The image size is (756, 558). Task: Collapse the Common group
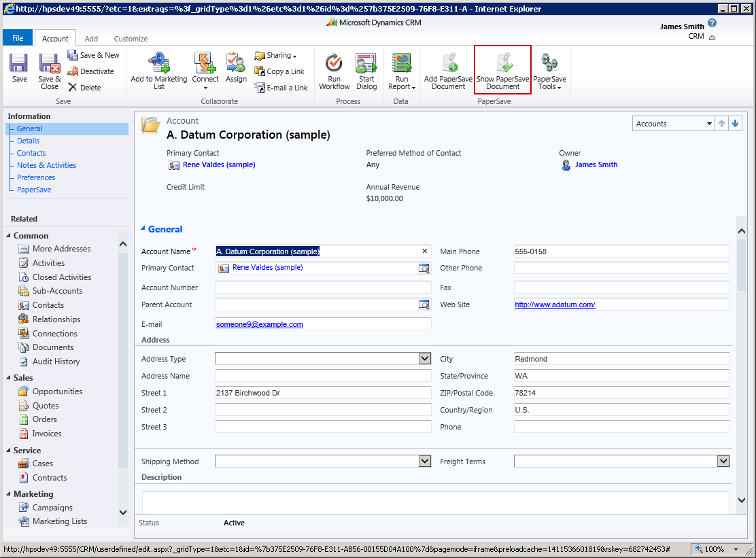[x=8, y=236]
